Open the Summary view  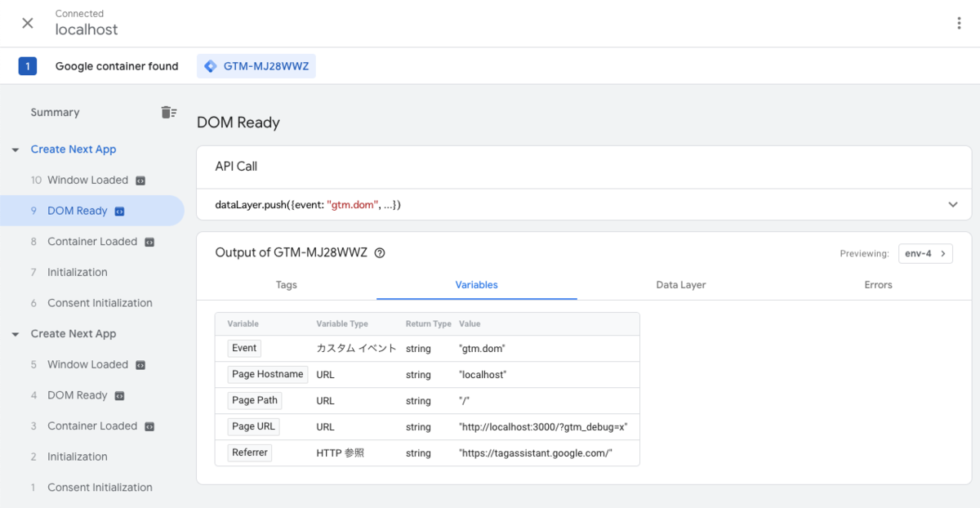pos(55,113)
